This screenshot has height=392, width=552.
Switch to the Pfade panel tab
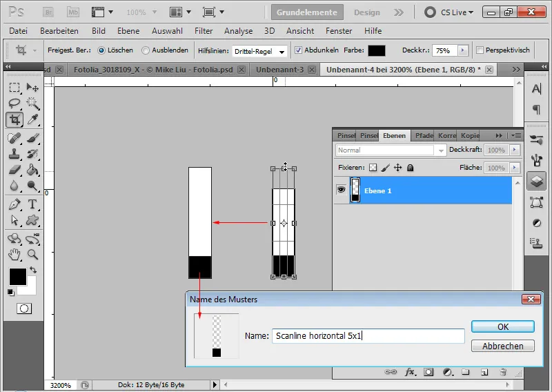tap(424, 135)
